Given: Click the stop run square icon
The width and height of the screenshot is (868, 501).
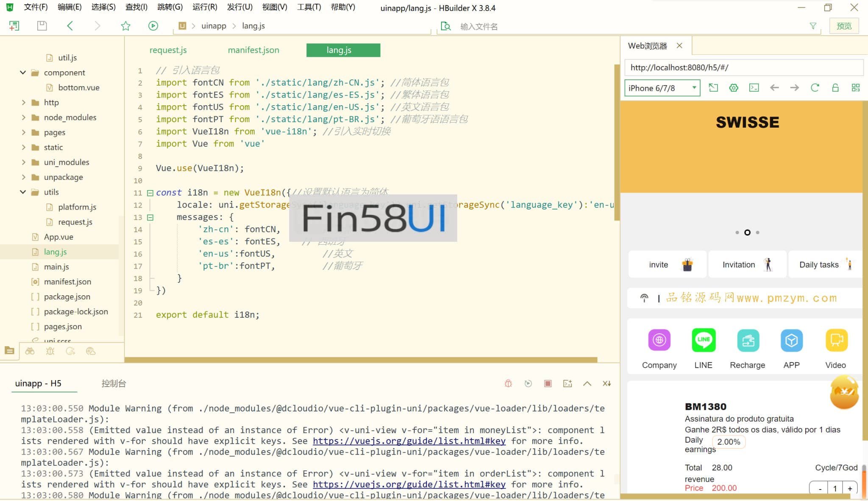Looking at the screenshot, I should click(x=548, y=383).
